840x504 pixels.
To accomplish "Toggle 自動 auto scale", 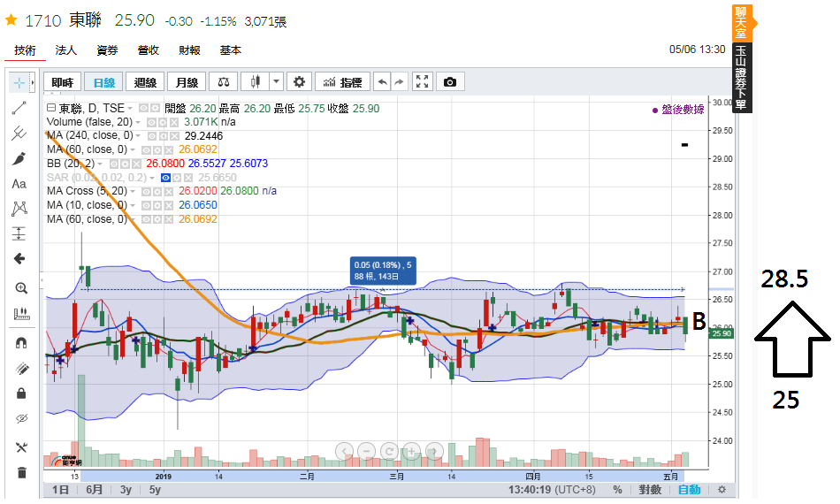I will click(x=690, y=490).
